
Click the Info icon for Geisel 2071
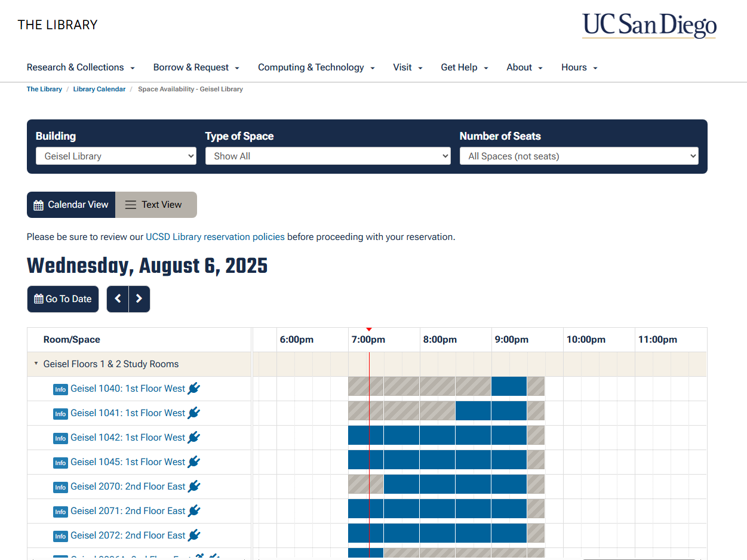tap(60, 512)
